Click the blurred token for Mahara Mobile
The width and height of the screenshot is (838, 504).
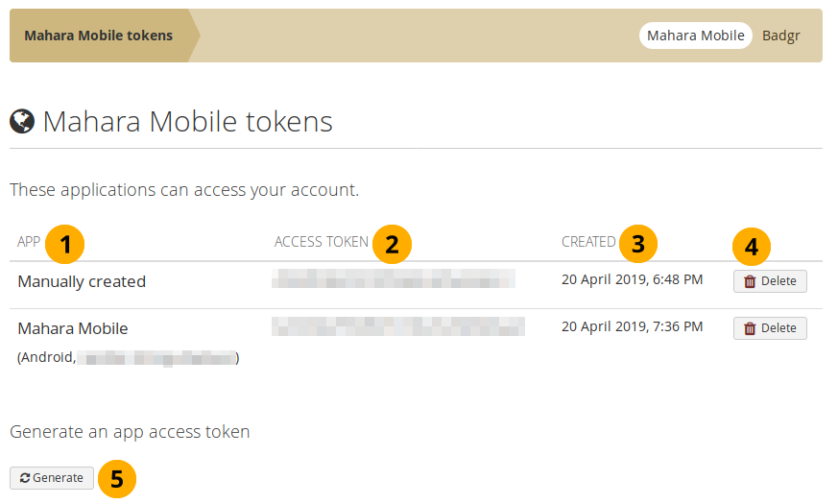397,326
